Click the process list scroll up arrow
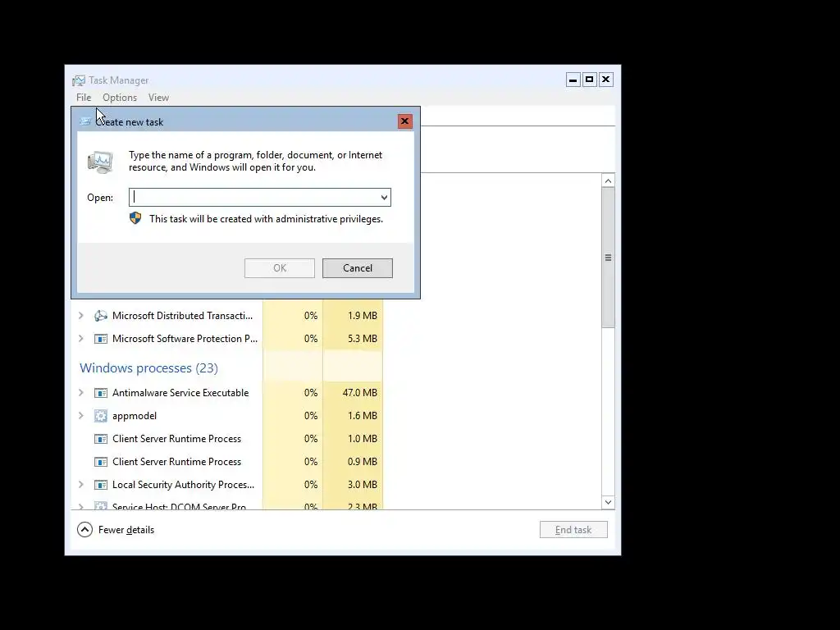This screenshot has width=840, height=630. (x=608, y=181)
